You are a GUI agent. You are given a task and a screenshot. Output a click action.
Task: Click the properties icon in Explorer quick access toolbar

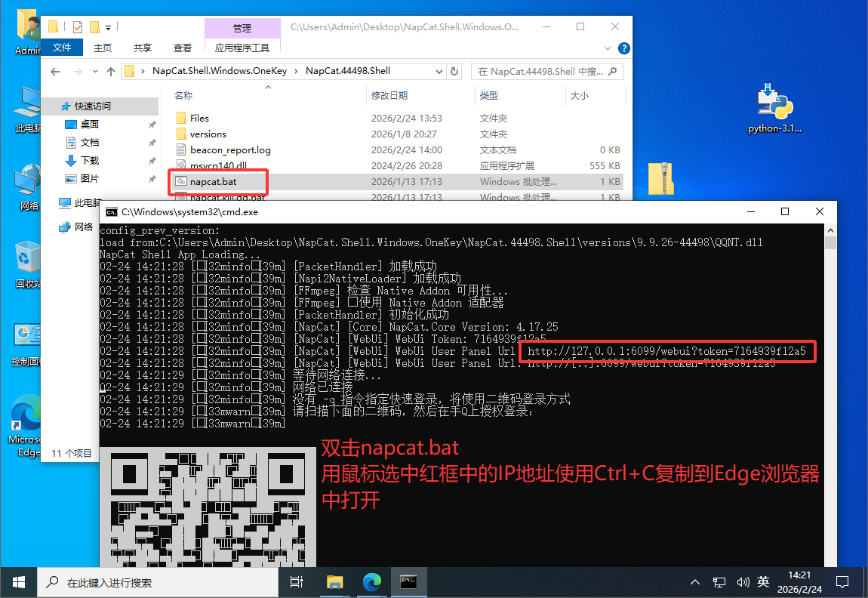(x=78, y=26)
